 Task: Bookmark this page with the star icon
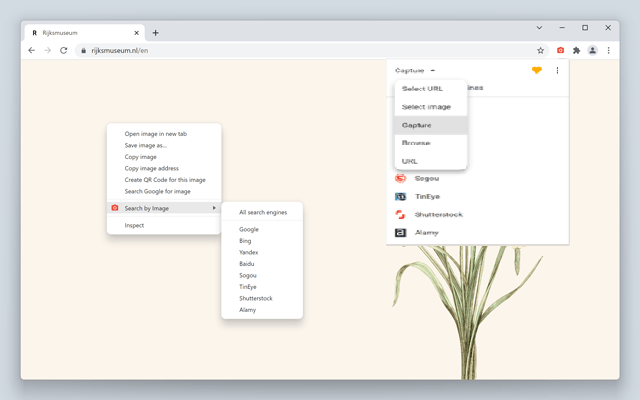(x=541, y=50)
